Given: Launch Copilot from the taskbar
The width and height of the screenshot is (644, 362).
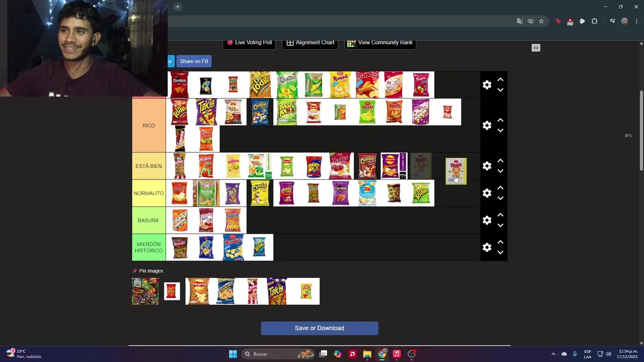Looking at the screenshot, I should click(x=338, y=354).
